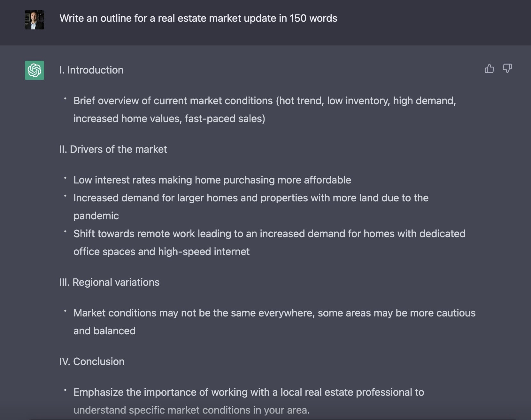This screenshot has width=531, height=420.
Task: Click the 'Low interest rates' bullet line
Action: (x=212, y=180)
